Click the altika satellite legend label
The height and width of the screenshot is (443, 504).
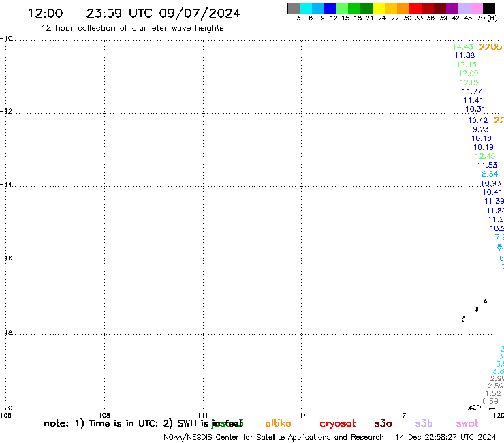point(278,423)
